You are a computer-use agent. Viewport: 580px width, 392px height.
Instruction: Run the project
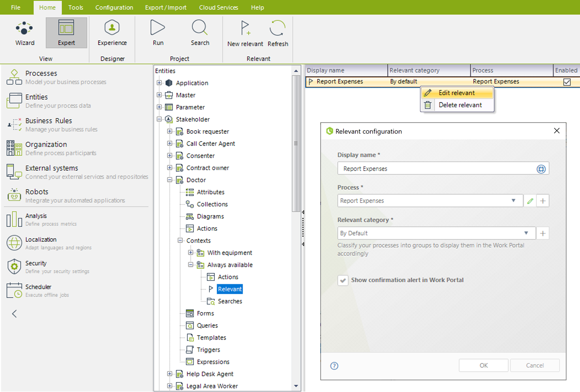[158, 33]
